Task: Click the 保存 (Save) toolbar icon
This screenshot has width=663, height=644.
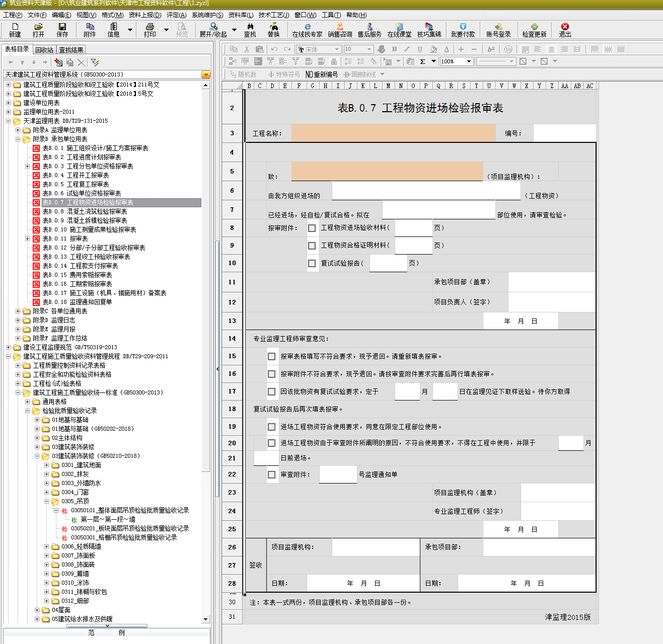Action: [62, 30]
